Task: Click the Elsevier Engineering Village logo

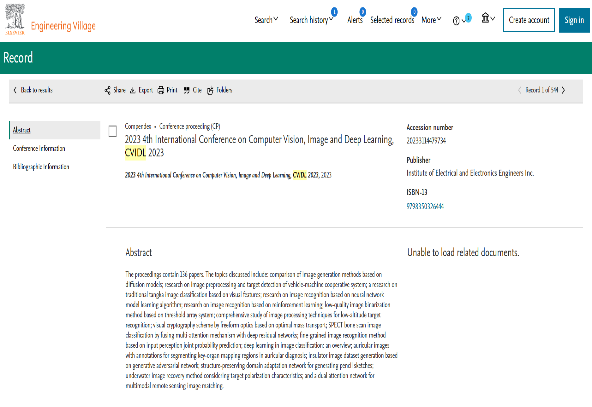Action: pyautogui.click(x=50, y=20)
